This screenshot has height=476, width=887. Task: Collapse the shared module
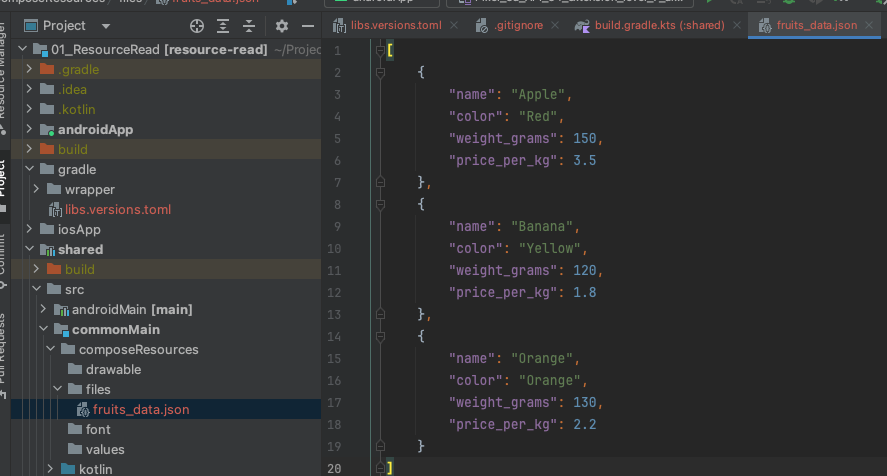tap(29, 249)
